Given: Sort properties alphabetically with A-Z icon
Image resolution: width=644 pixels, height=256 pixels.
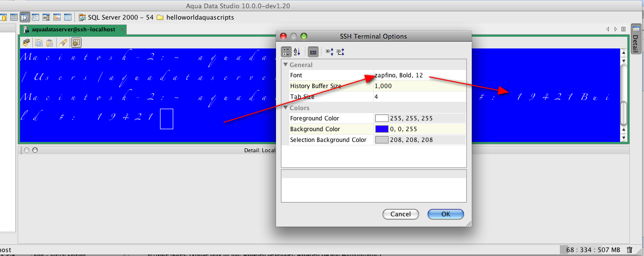Looking at the screenshot, I should pos(297,51).
